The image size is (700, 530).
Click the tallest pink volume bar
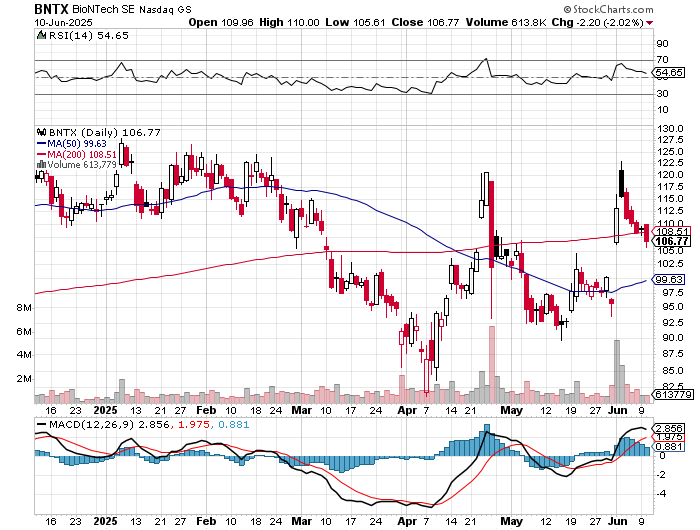[x=492, y=364]
